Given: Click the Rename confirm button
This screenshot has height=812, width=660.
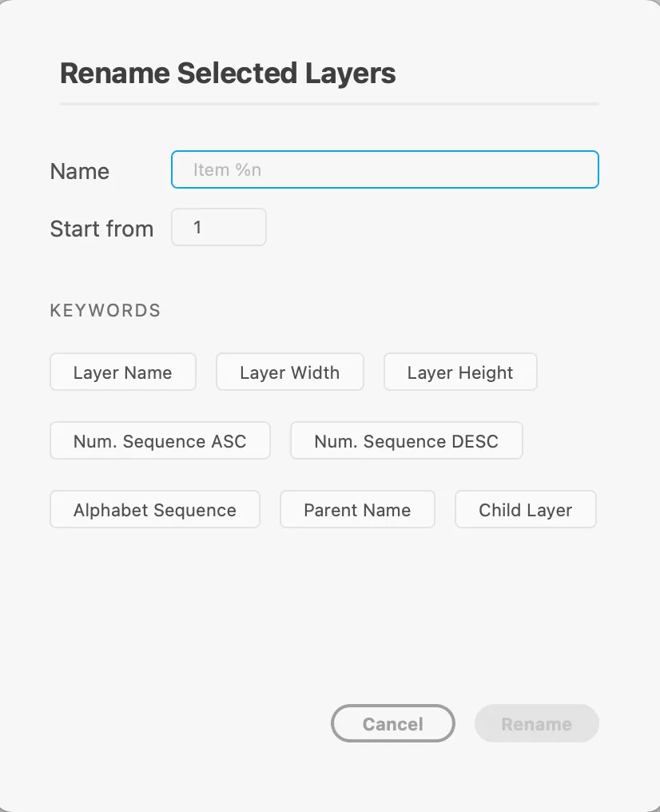Looking at the screenshot, I should 537,723.
